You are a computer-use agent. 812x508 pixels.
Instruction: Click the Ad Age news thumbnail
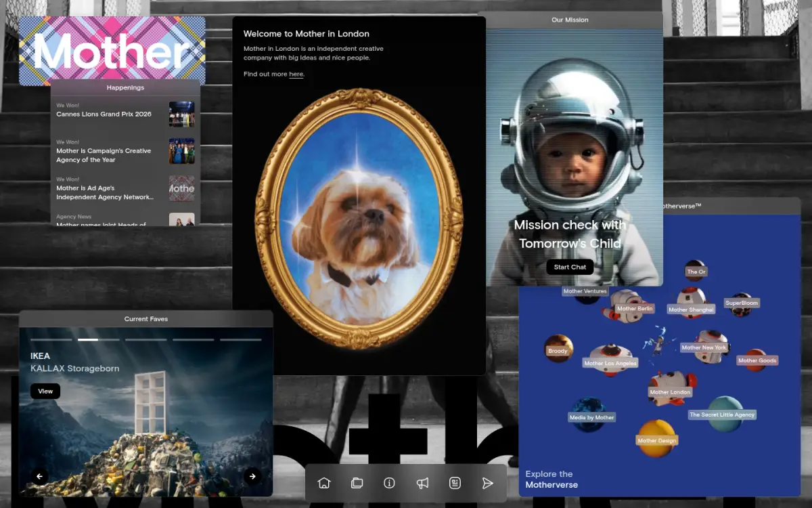point(181,188)
